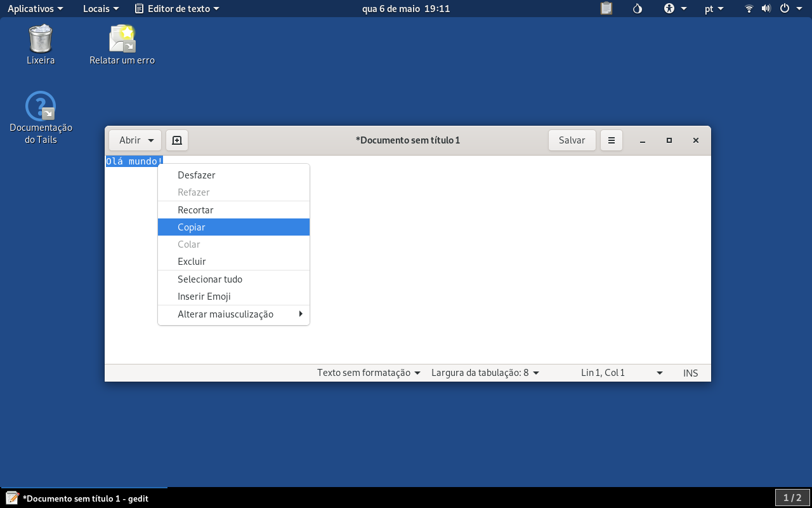Open the new document tab icon
The image size is (812, 508).
(x=177, y=140)
